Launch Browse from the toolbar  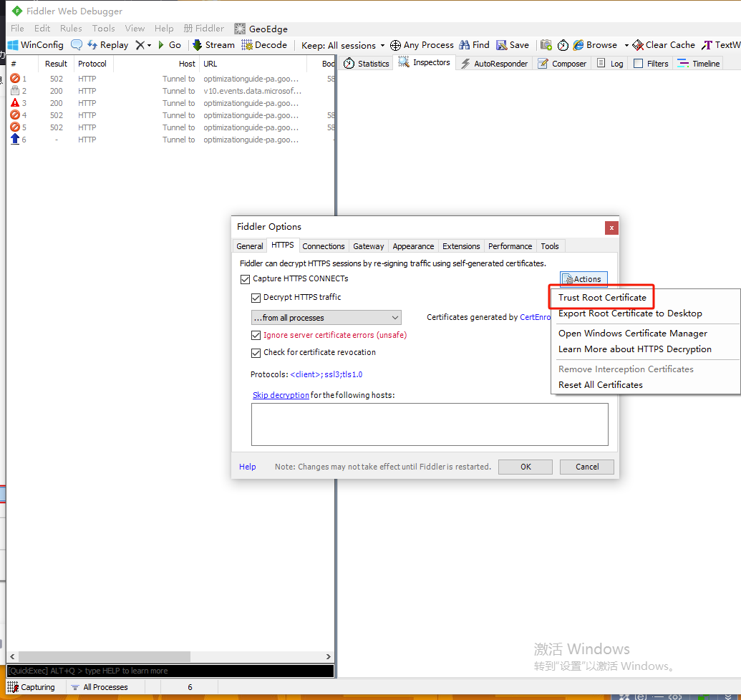[x=596, y=45]
